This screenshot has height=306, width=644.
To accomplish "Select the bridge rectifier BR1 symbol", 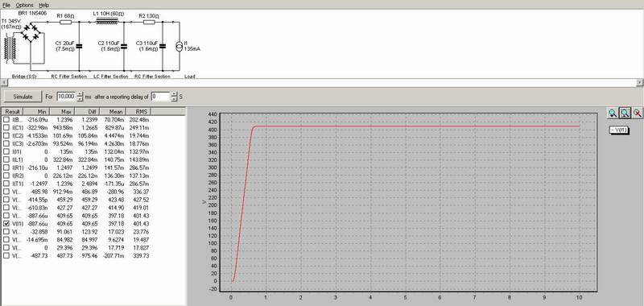I will (31, 32).
